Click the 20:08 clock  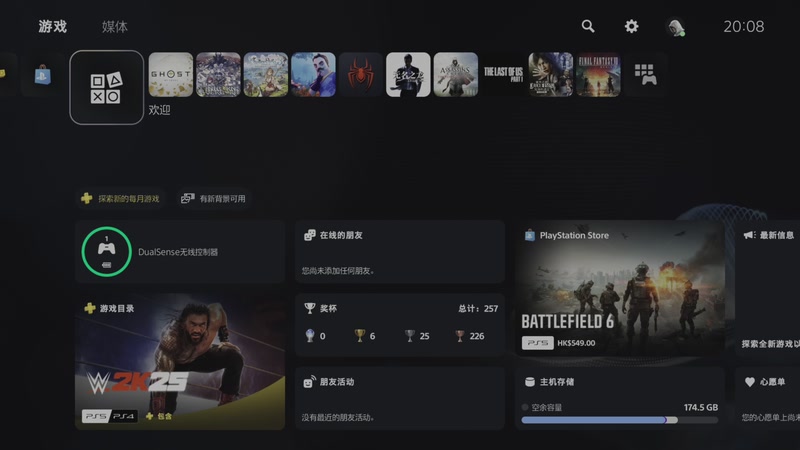[743, 27]
